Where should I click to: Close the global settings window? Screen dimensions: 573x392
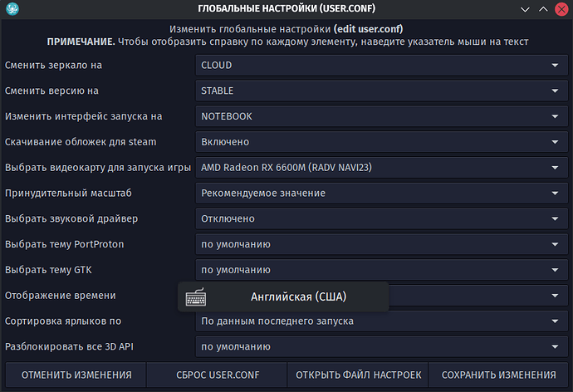coord(561,9)
